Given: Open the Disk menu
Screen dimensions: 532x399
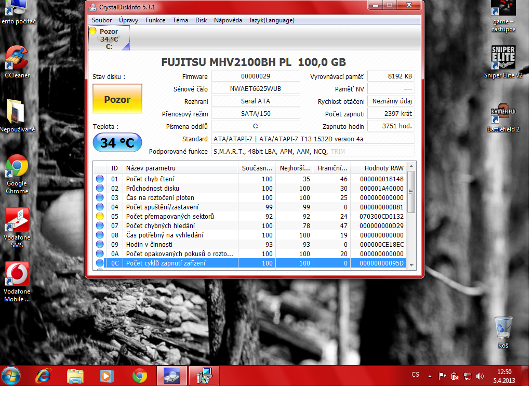Looking at the screenshot, I should [201, 20].
